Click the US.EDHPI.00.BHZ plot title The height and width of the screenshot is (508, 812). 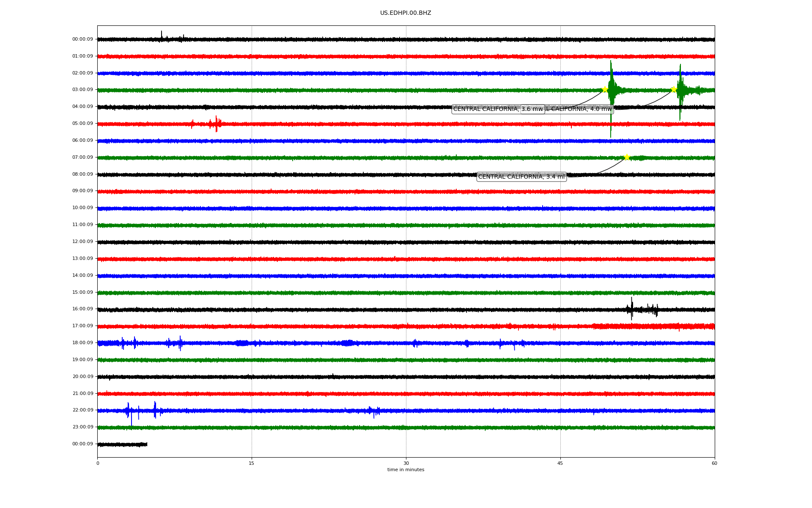[x=405, y=13]
